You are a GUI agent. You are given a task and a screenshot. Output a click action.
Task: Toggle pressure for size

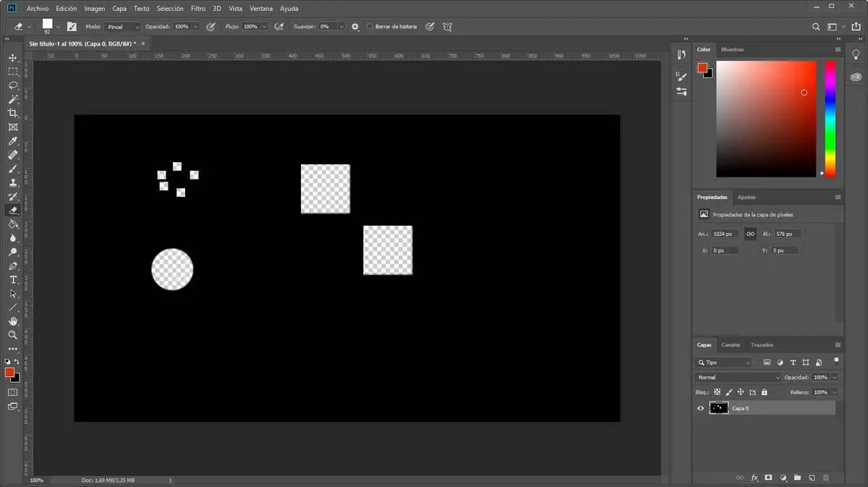point(430,27)
